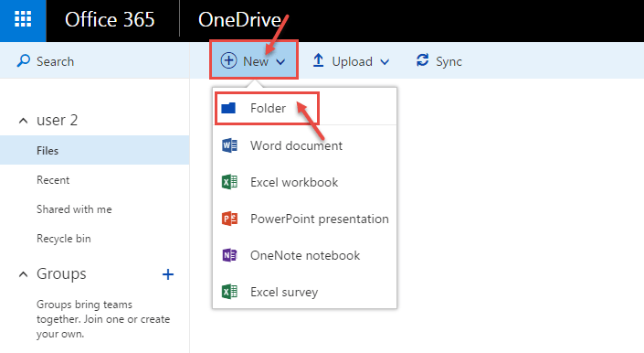Image resolution: width=644 pixels, height=353 pixels.
Task: Click the plus circle icon beside New
Action: coord(228,61)
